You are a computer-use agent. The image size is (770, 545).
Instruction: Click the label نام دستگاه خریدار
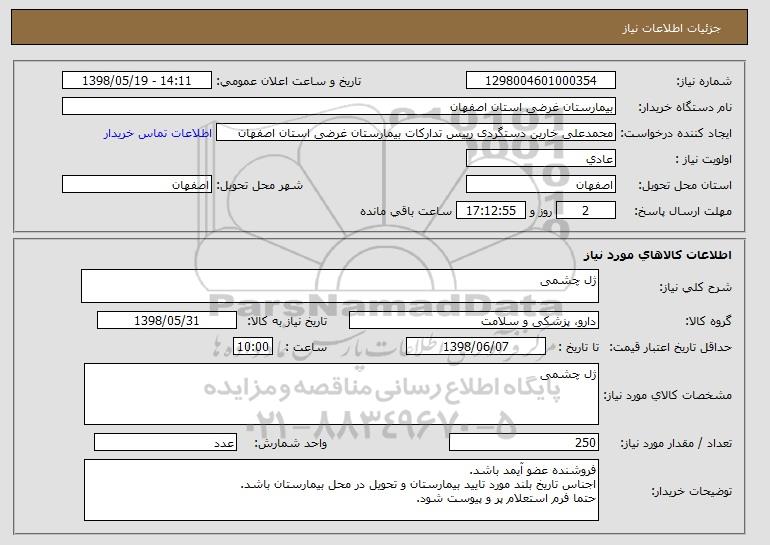(685, 107)
